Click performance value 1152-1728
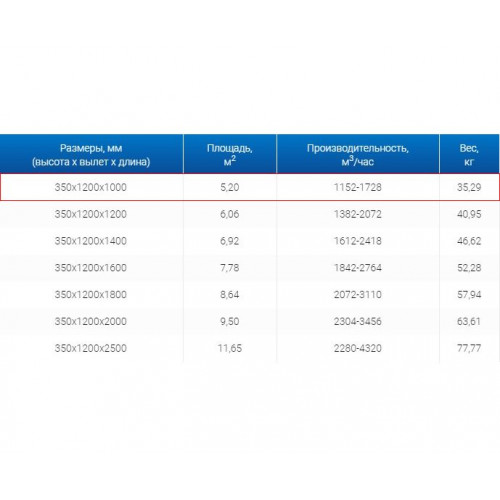The image size is (500, 500). click(x=358, y=187)
